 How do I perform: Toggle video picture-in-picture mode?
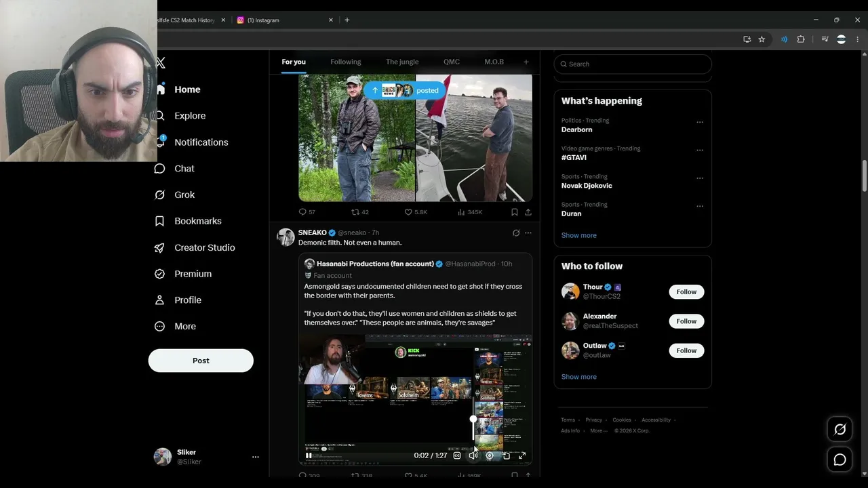pyautogui.click(x=506, y=455)
